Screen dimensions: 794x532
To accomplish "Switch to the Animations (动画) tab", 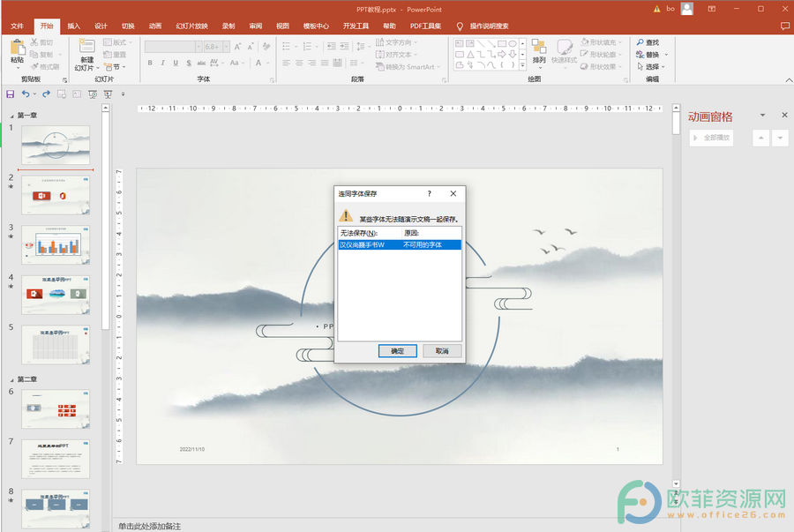I will [155, 26].
